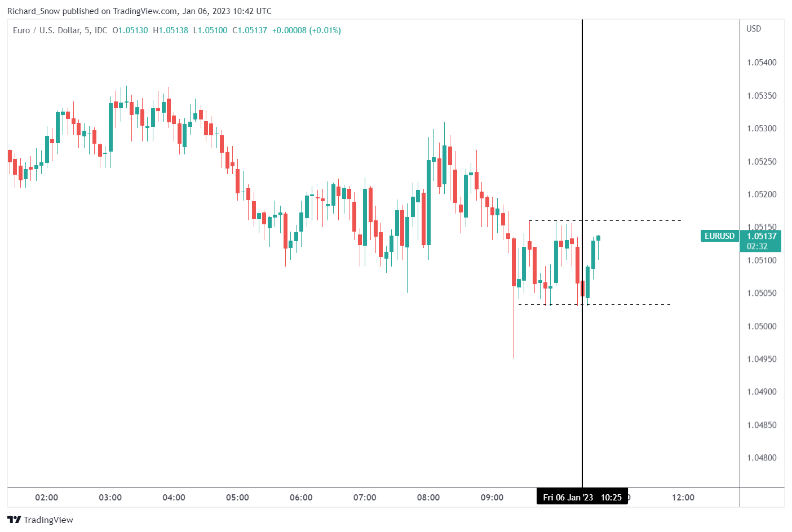Click the 1.05400 price axis label
Screen dimensions: 792x532
coord(762,63)
